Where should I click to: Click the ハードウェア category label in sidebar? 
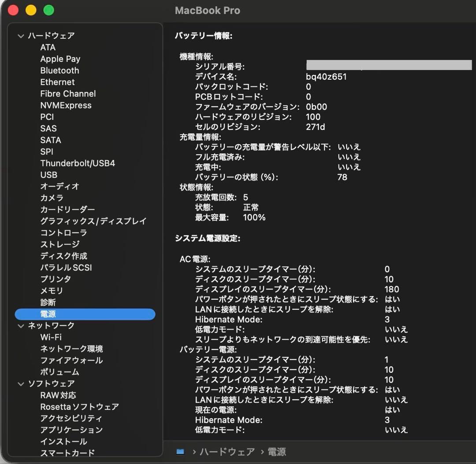click(51, 36)
